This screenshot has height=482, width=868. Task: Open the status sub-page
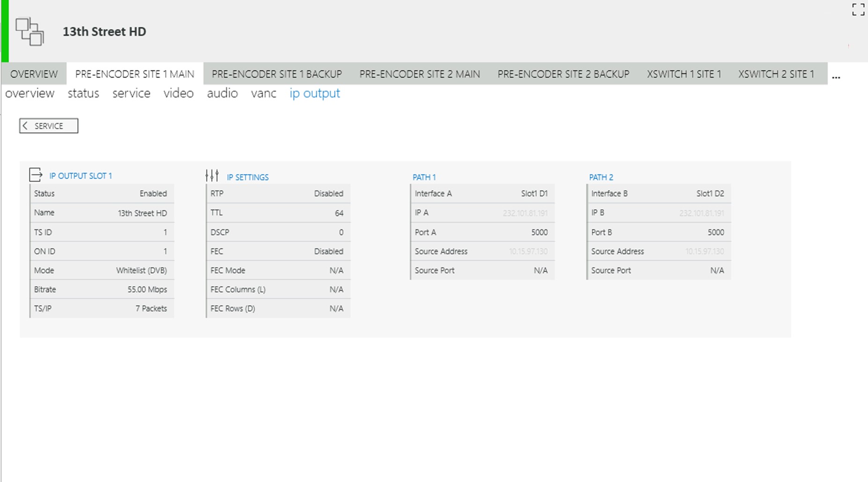(83, 93)
